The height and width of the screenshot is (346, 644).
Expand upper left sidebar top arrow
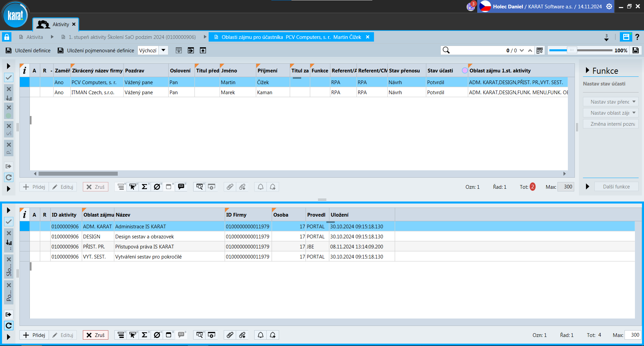(x=9, y=66)
